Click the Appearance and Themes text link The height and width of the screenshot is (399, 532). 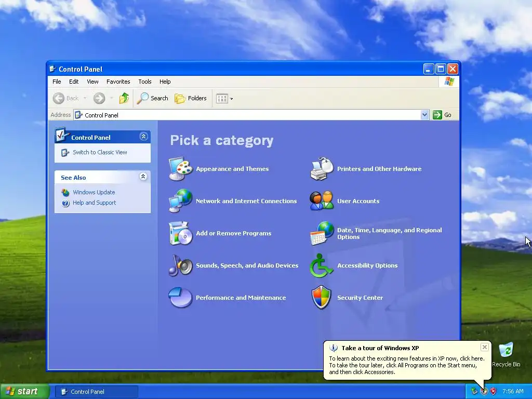click(232, 169)
